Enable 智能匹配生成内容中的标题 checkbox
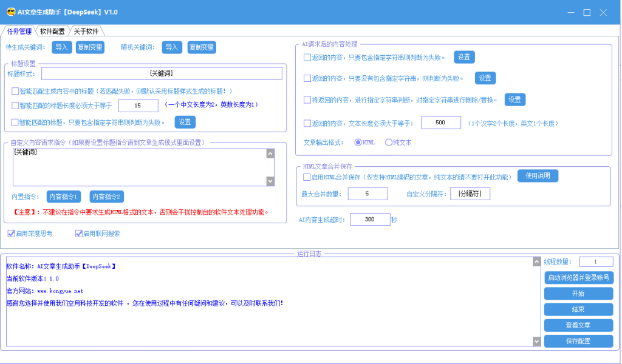Image resolution: width=622 pixels, height=364 pixels. coord(15,91)
